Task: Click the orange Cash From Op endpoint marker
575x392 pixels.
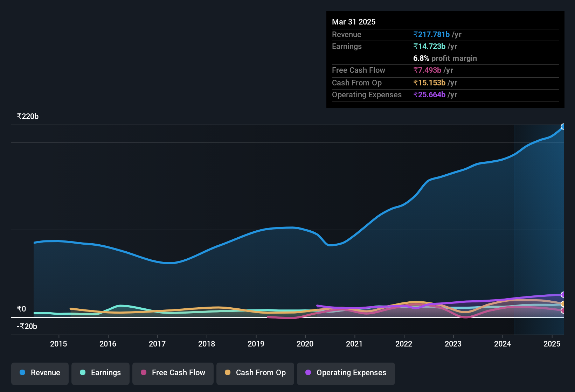Action: point(563,304)
